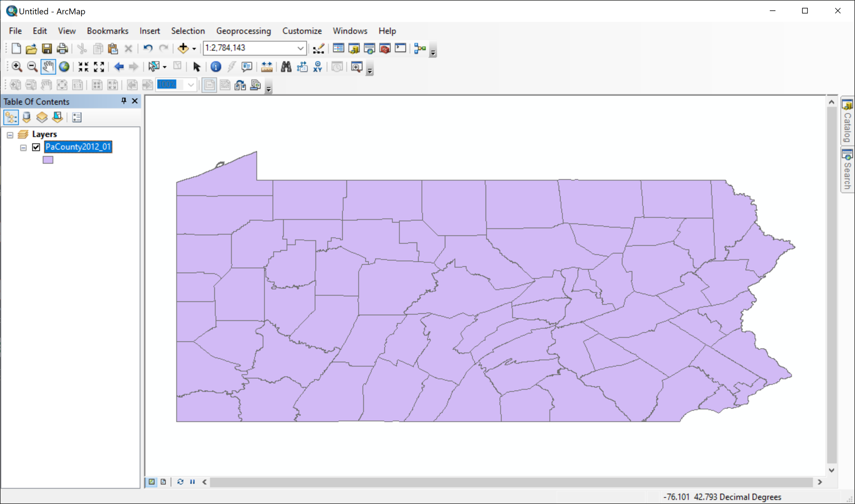
Task: Open the Bookmarks menu
Action: pyautogui.click(x=107, y=31)
